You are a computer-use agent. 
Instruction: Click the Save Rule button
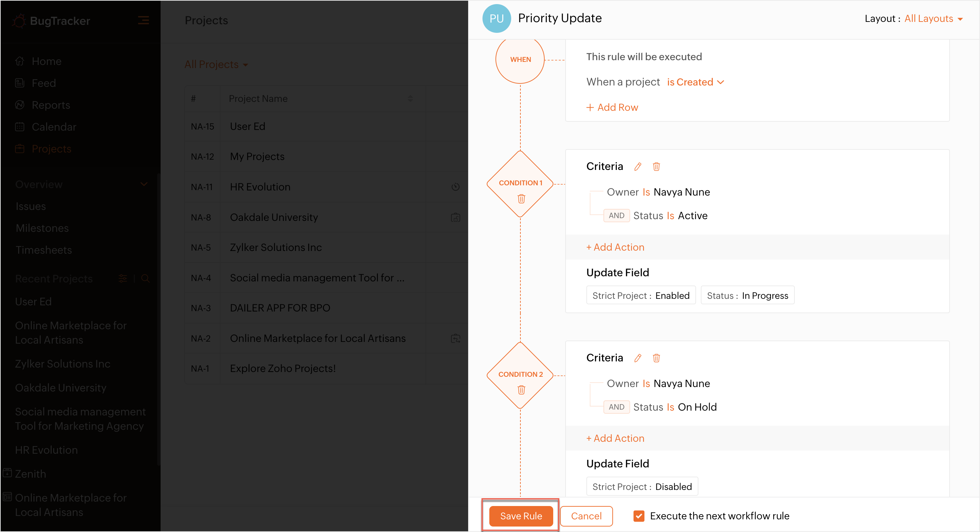[521, 516]
